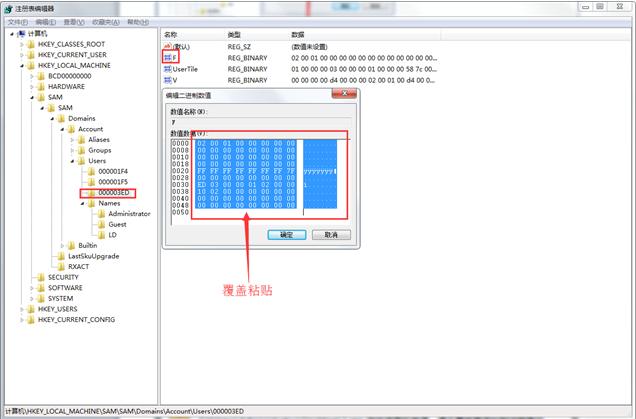Select the HKEY_CURRENT_USER folder icon
Viewport: 636px width, 419px height.
[31, 55]
